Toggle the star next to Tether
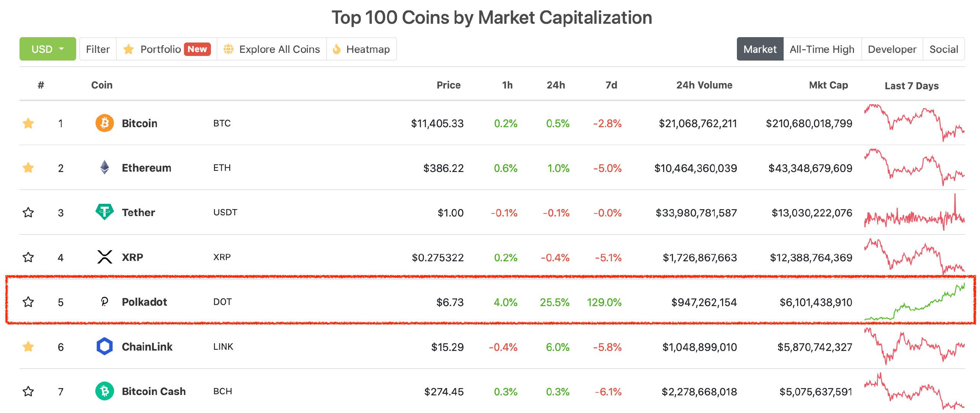The width and height of the screenshot is (980, 413). pos(28,212)
